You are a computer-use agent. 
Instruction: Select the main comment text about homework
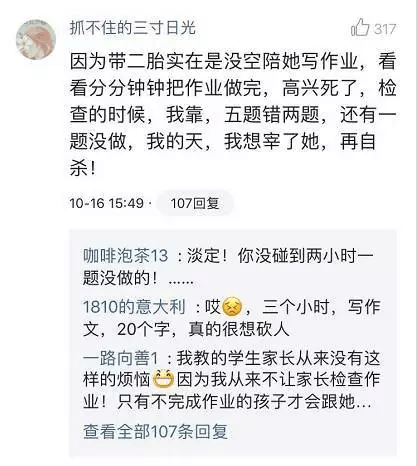(233, 115)
